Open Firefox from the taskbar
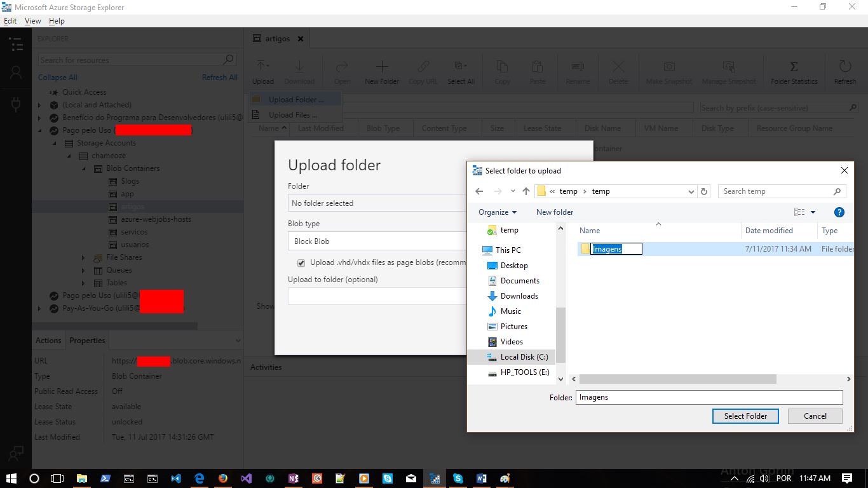Viewport: 868px width, 488px height. pos(222,478)
